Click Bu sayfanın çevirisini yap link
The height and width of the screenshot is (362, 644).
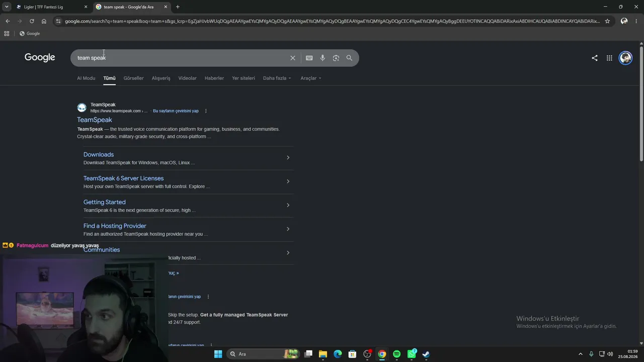[x=176, y=111]
